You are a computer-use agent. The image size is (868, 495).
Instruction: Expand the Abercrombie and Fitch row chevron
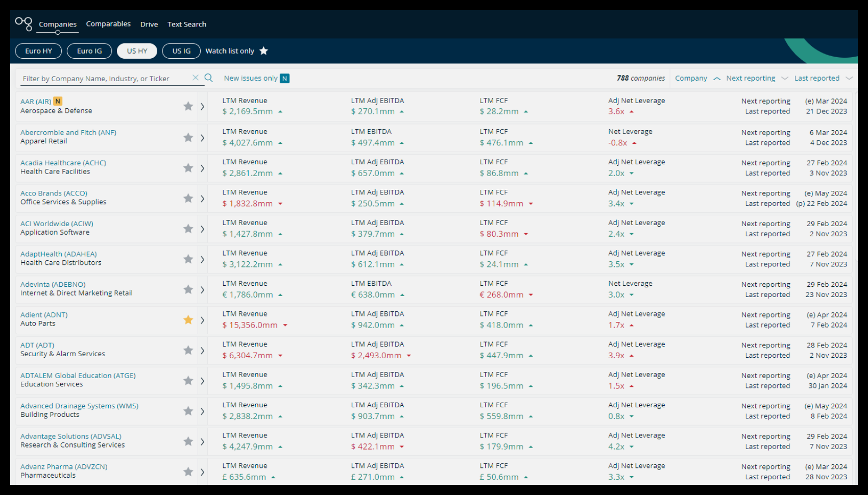202,138
